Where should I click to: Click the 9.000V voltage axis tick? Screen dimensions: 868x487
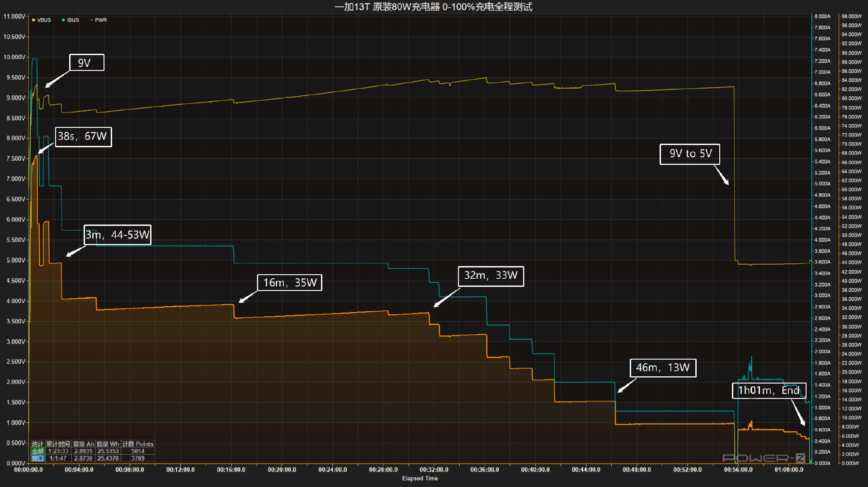[16, 98]
